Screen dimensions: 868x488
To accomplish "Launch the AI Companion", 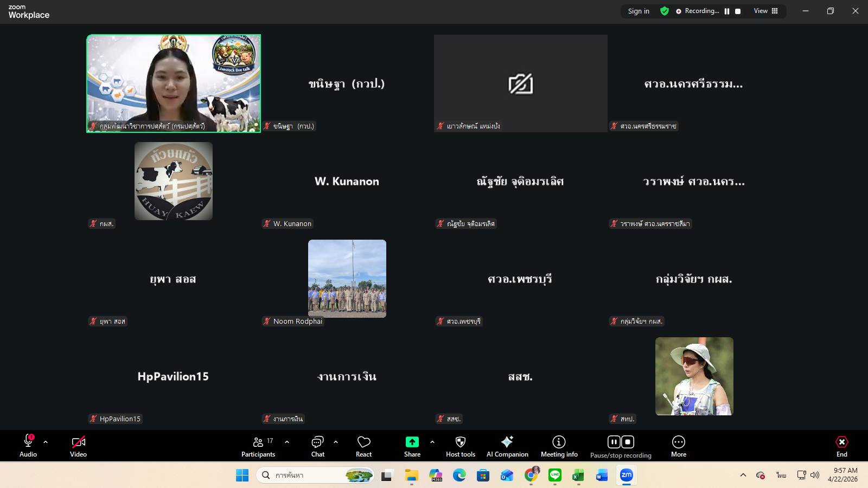I will 507,446.
